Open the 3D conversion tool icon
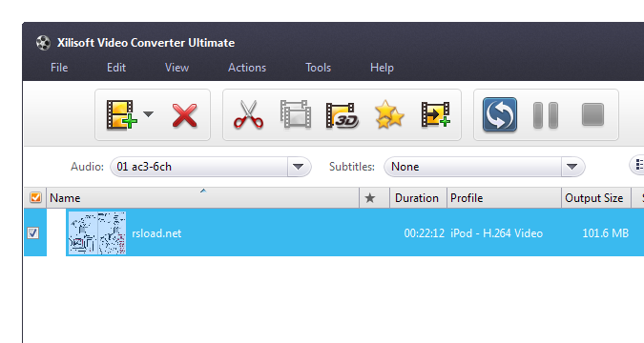The height and width of the screenshot is (343, 644). [x=343, y=115]
